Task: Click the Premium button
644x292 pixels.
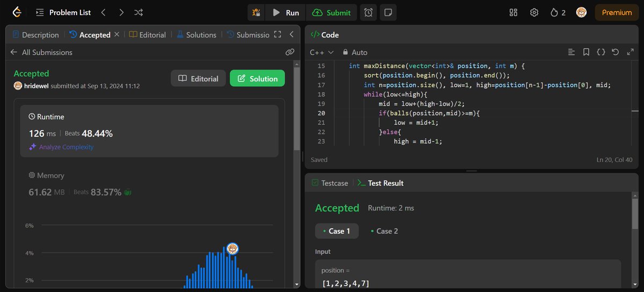Action: (617, 12)
